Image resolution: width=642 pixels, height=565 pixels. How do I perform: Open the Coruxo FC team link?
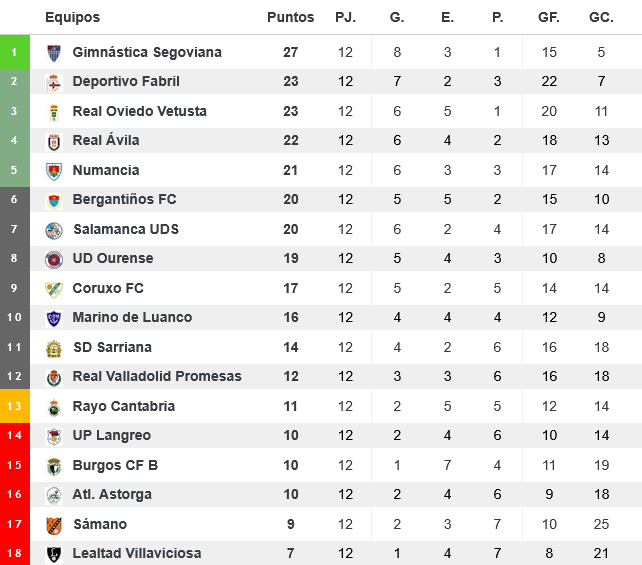108,288
